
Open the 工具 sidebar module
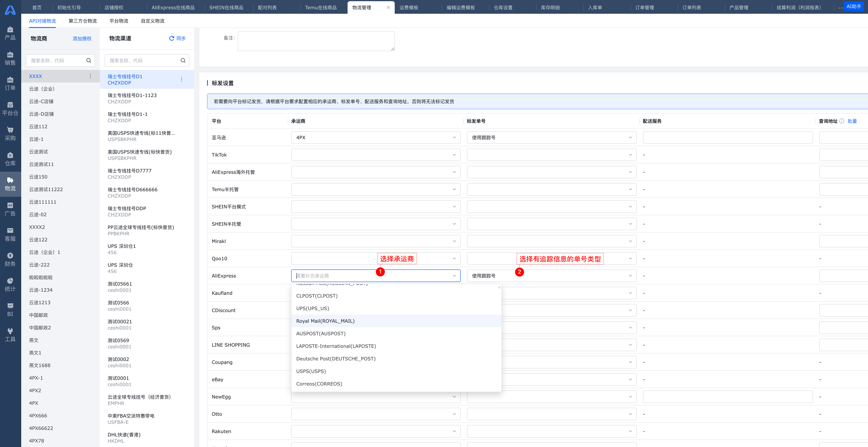tap(10, 335)
